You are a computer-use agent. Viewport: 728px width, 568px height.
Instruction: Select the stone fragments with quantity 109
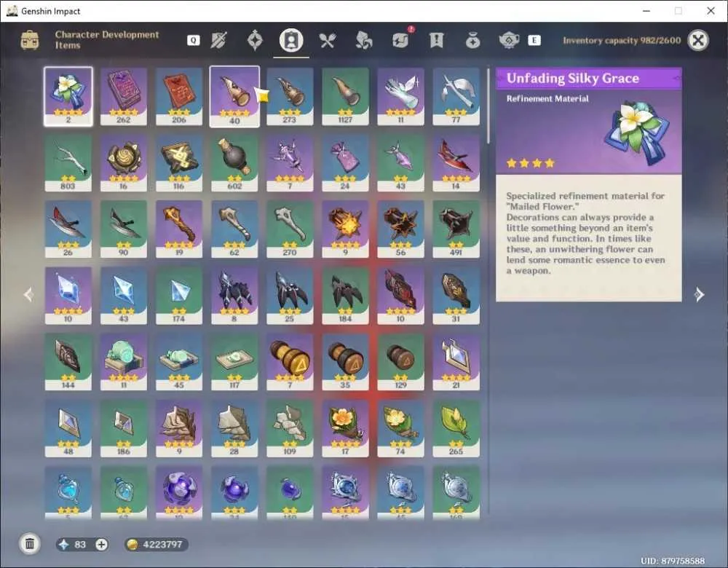(290, 428)
